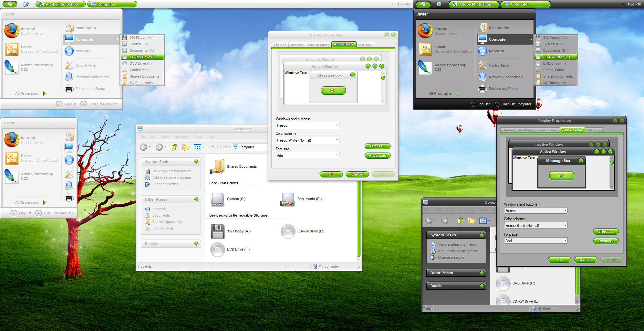Screen dimensions: 644x331
Task: Switch to Desktop tab in white Display Properties
Action: 297,45
